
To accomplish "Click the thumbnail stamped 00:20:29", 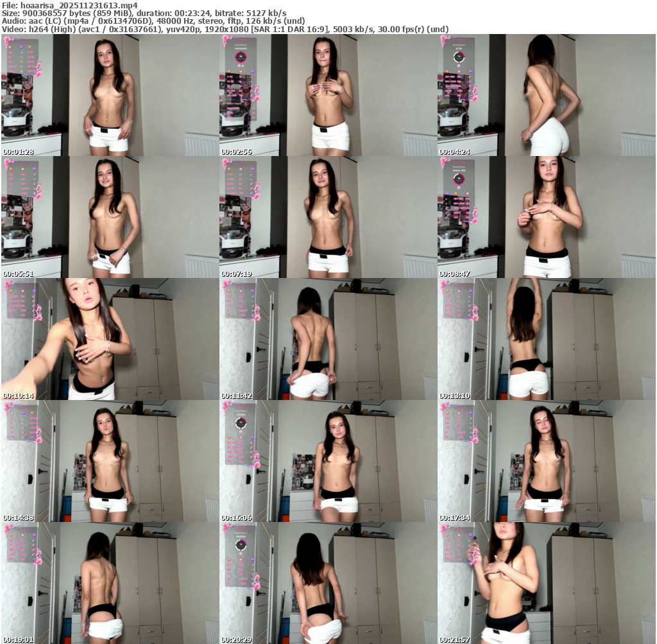I will click(328, 583).
